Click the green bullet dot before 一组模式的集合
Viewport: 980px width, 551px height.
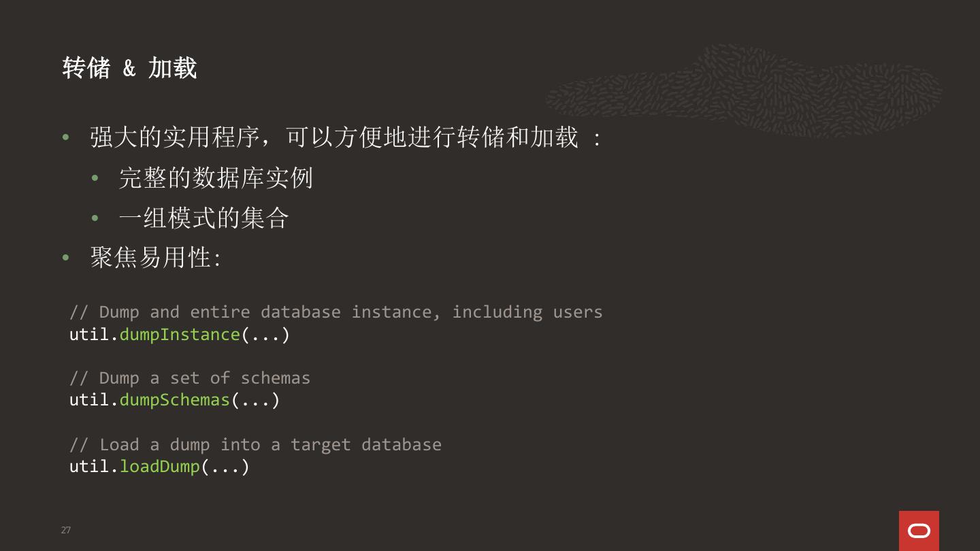(x=95, y=218)
